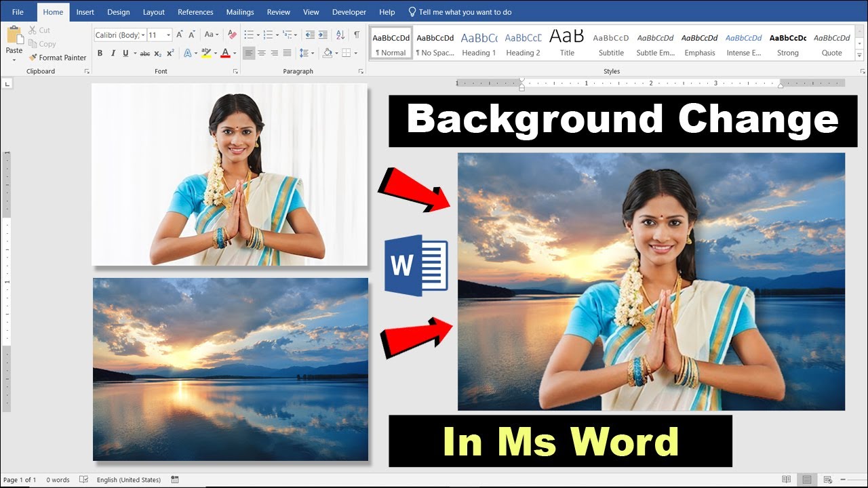The height and width of the screenshot is (488, 868).
Task: Click the Justify alignment icon
Action: point(288,53)
